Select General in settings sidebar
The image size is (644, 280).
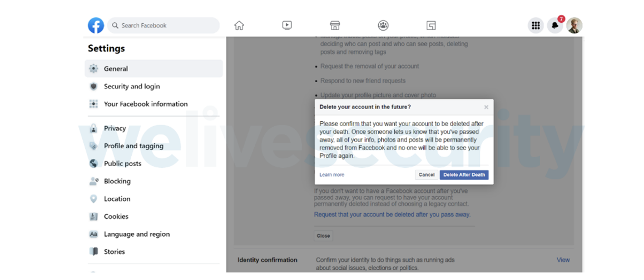click(x=116, y=69)
